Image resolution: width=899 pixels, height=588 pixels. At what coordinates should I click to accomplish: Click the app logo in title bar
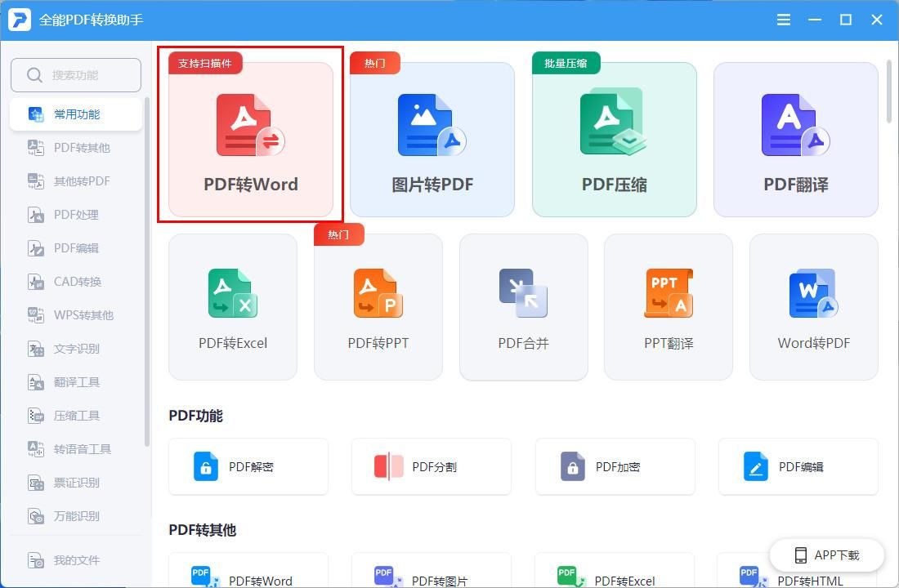click(x=19, y=20)
